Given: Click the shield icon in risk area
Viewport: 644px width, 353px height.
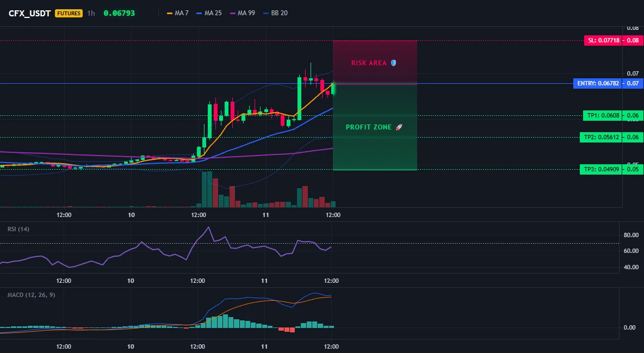Looking at the screenshot, I should click(393, 63).
